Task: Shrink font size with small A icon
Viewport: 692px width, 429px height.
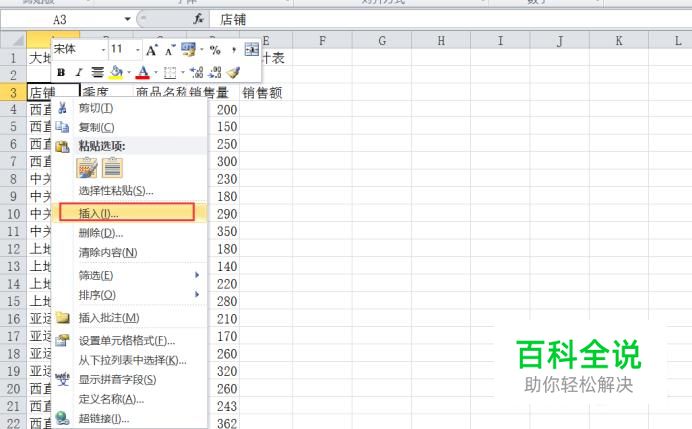Action: pos(170,50)
